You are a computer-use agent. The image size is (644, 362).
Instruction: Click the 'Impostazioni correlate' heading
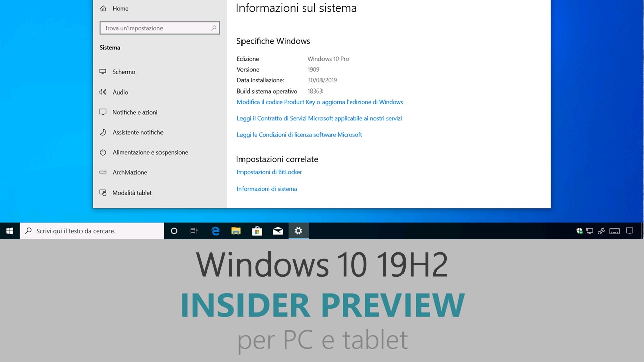pyautogui.click(x=277, y=159)
